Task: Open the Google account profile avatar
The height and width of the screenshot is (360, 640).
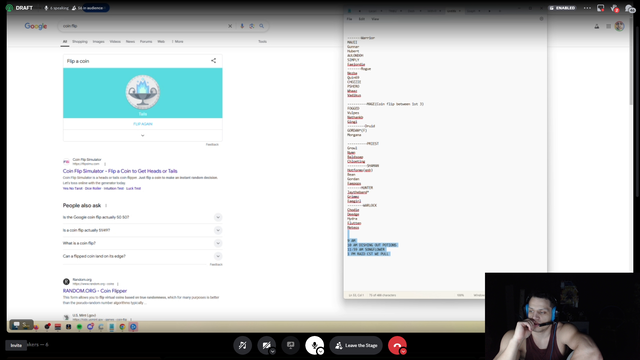Action: [620, 26]
